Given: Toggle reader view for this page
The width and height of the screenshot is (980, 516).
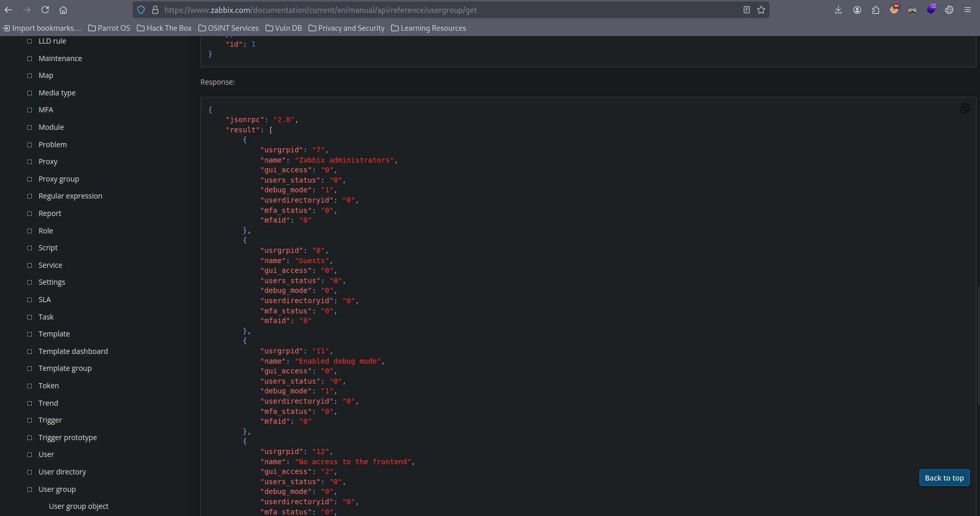Looking at the screenshot, I should click(746, 10).
